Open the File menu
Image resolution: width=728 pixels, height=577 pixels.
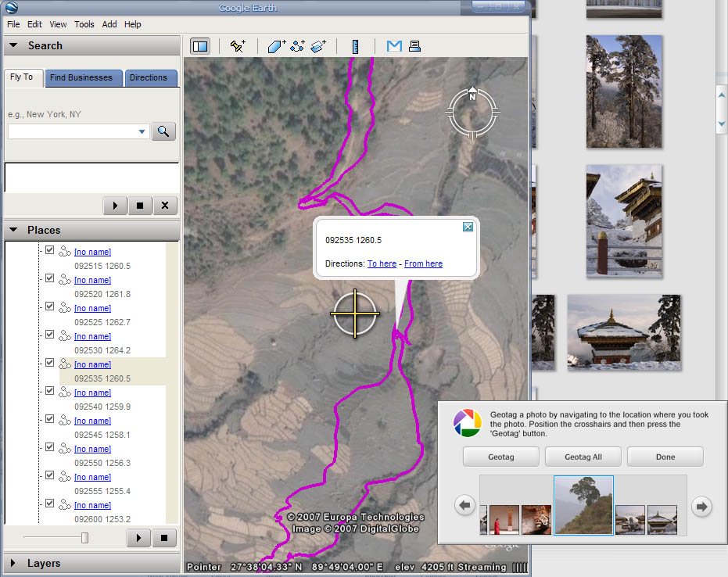click(x=13, y=24)
